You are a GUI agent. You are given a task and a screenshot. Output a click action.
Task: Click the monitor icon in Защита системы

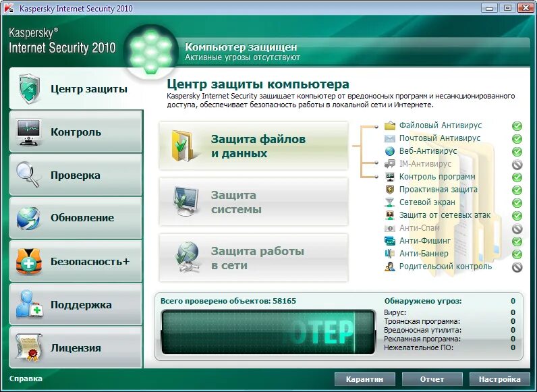point(186,201)
